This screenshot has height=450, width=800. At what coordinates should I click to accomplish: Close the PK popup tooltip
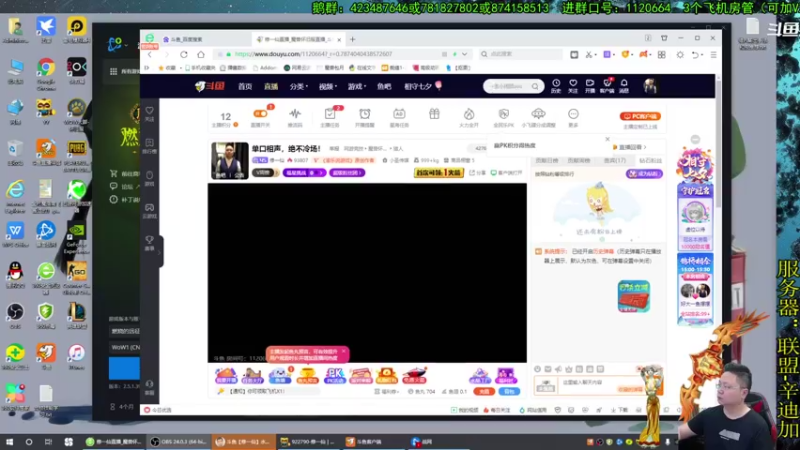tap(607, 139)
